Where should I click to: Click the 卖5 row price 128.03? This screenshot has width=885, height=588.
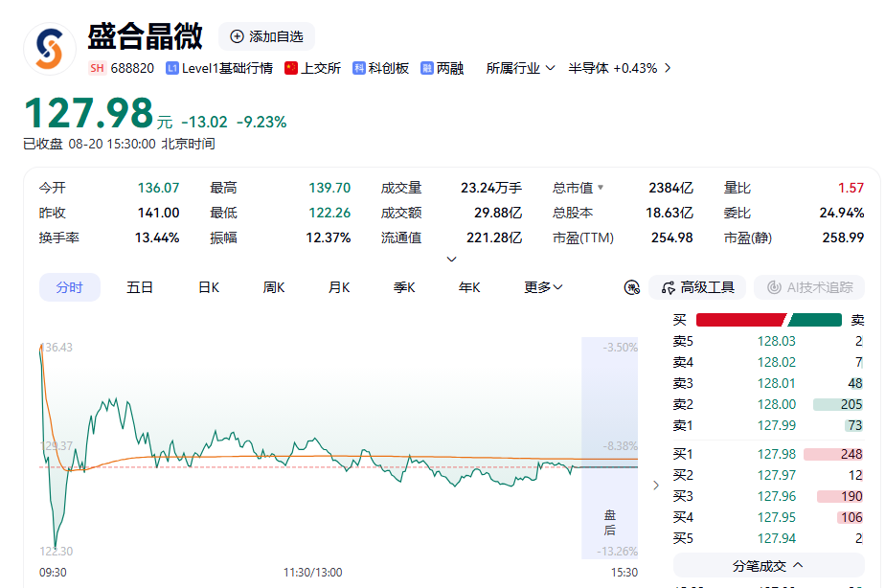(x=777, y=341)
